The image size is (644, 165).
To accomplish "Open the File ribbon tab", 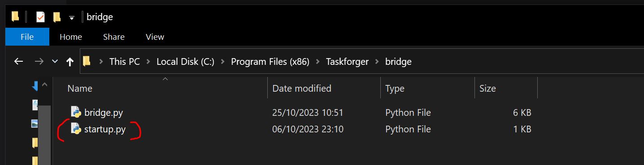I will click(x=27, y=37).
